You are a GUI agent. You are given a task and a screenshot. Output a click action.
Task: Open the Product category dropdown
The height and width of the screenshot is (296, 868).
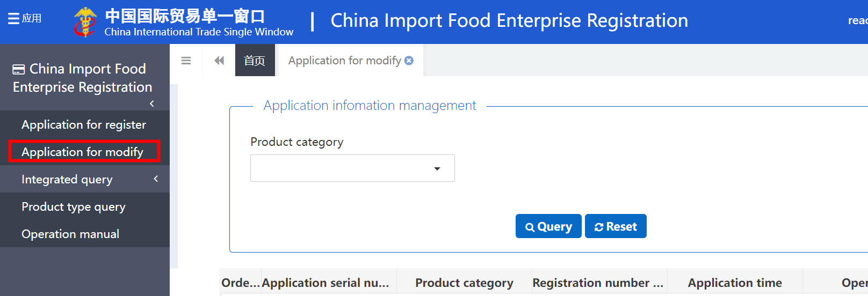pyautogui.click(x=352, y=168)
